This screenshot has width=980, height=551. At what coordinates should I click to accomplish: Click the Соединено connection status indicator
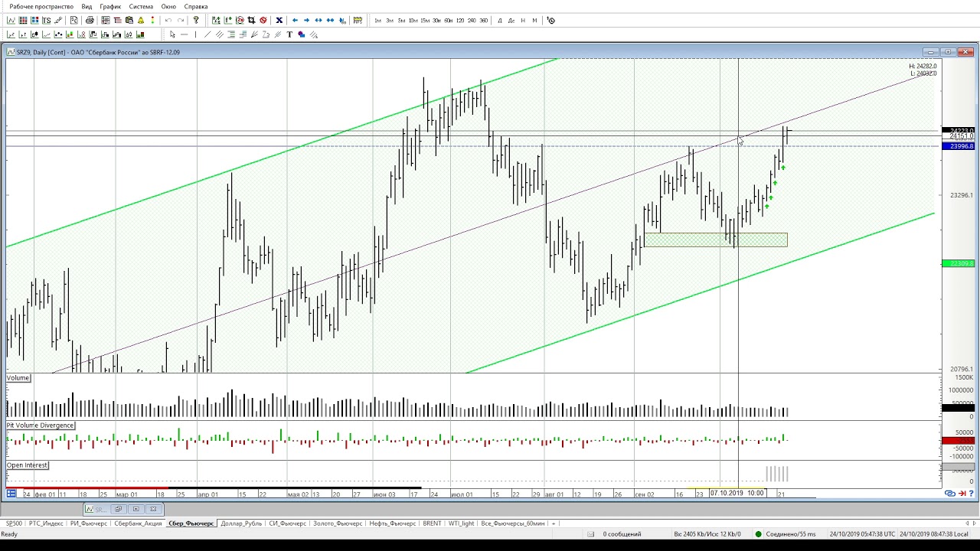point(785,534)
